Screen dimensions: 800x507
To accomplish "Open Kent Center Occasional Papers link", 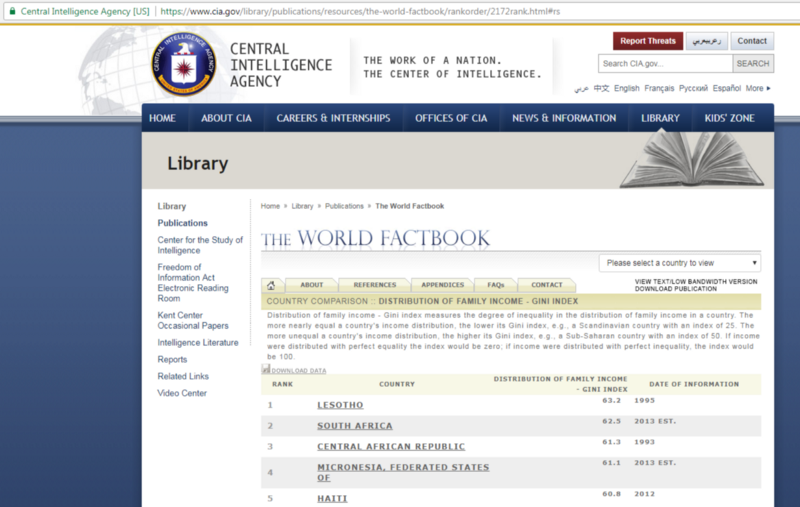I will click(x=192, y=319).
